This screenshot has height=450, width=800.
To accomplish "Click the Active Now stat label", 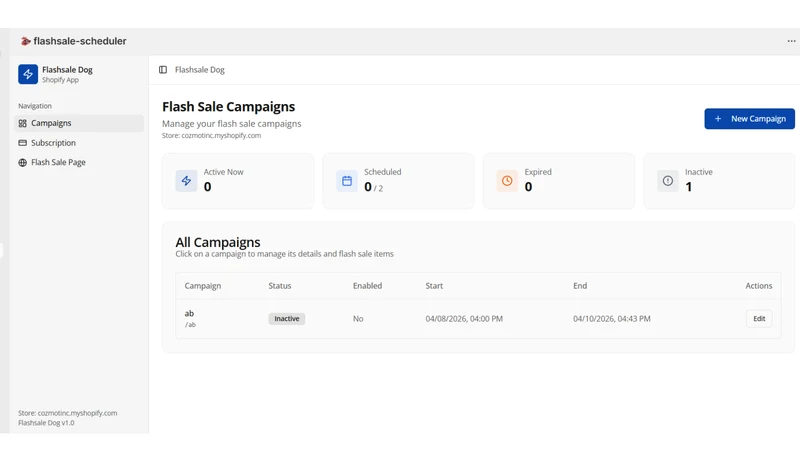I will (x=223, y=172).
